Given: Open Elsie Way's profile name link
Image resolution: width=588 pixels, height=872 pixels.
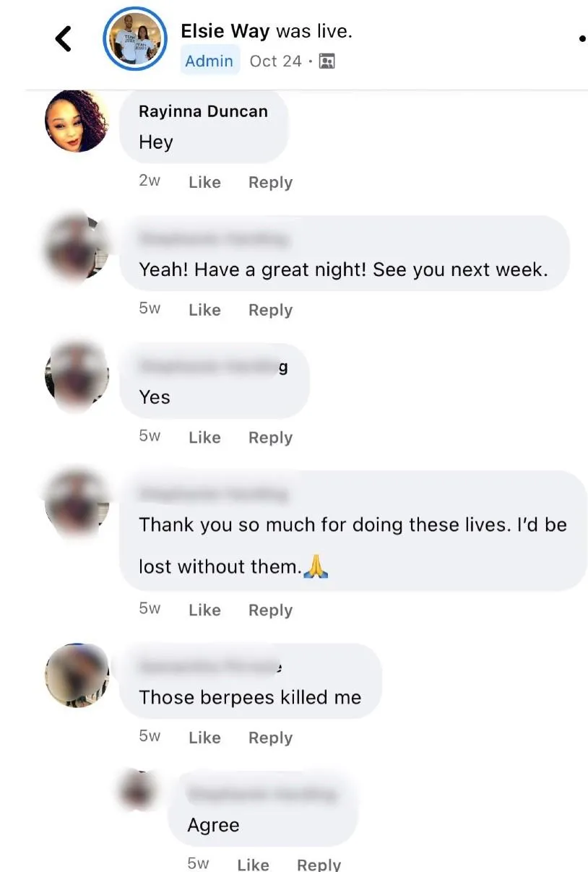Looking at the screenshot, I should coord(225,31).
